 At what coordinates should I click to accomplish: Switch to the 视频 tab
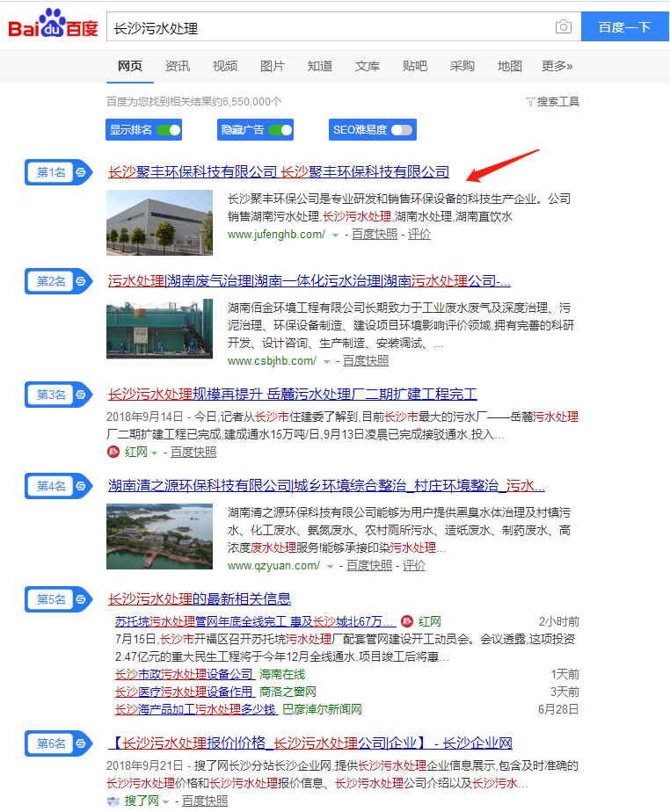(225, 66)
